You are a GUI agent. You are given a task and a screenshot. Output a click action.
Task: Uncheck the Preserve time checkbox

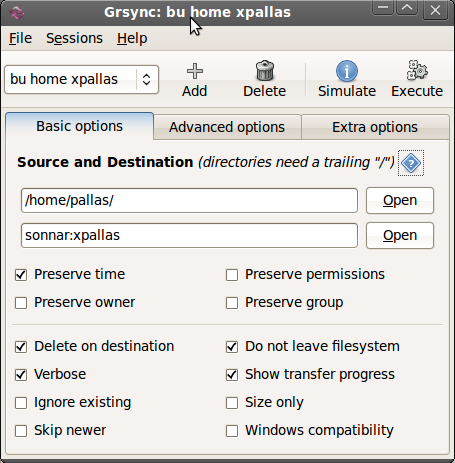coord(21,275)
